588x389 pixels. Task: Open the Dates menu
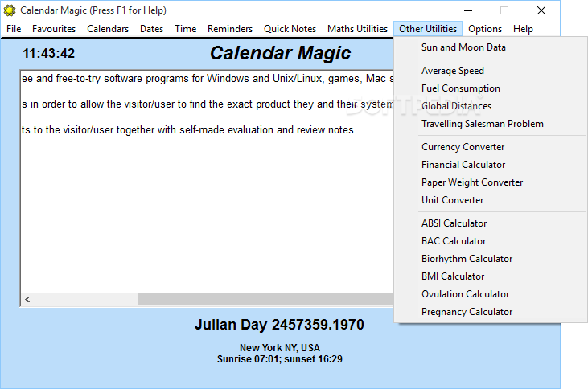tap(151, 29)
